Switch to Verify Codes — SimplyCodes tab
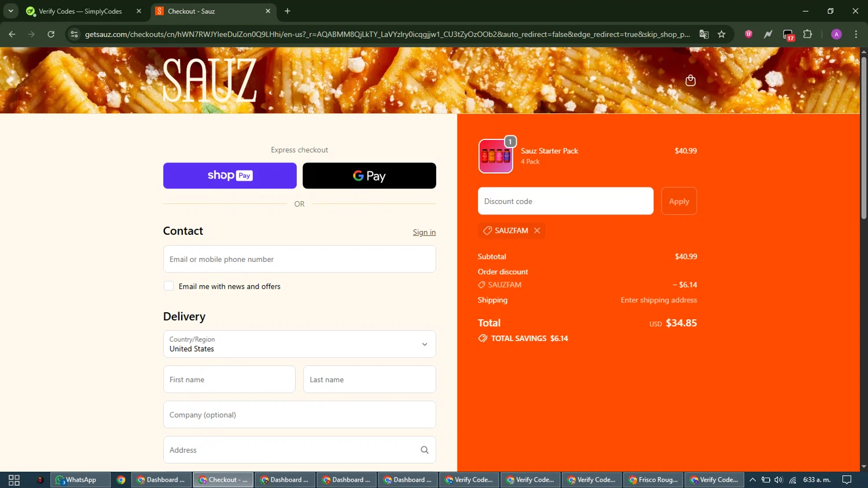Image resolution: width=868 pixels, height=488 pixels. (84, 11)
